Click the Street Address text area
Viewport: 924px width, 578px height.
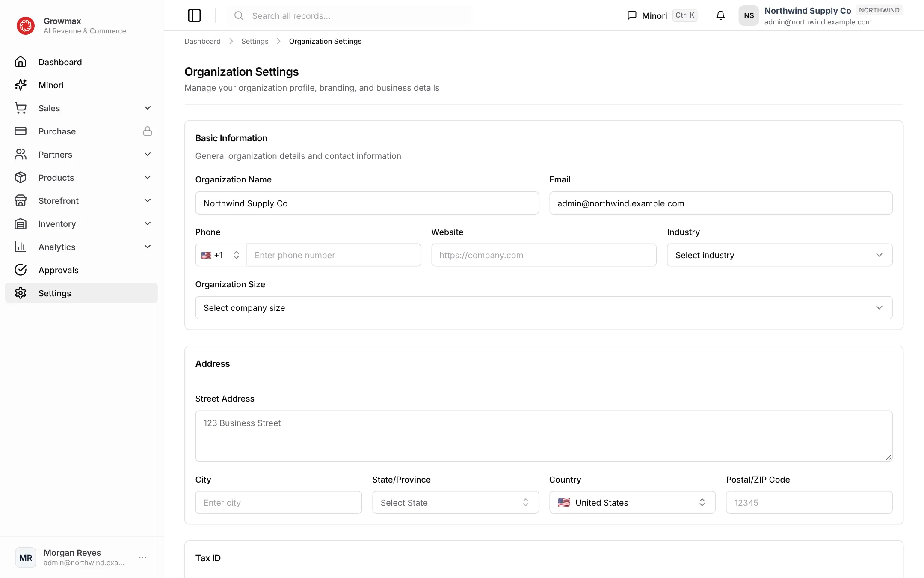544,436
